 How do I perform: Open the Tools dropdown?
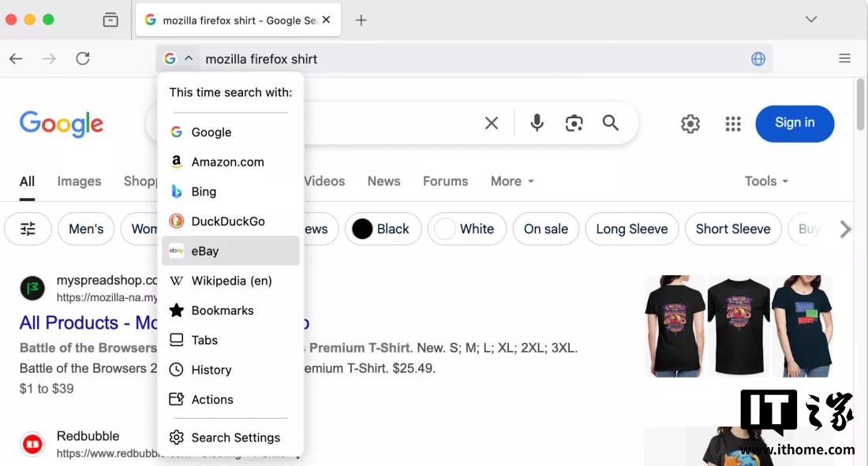766,181
